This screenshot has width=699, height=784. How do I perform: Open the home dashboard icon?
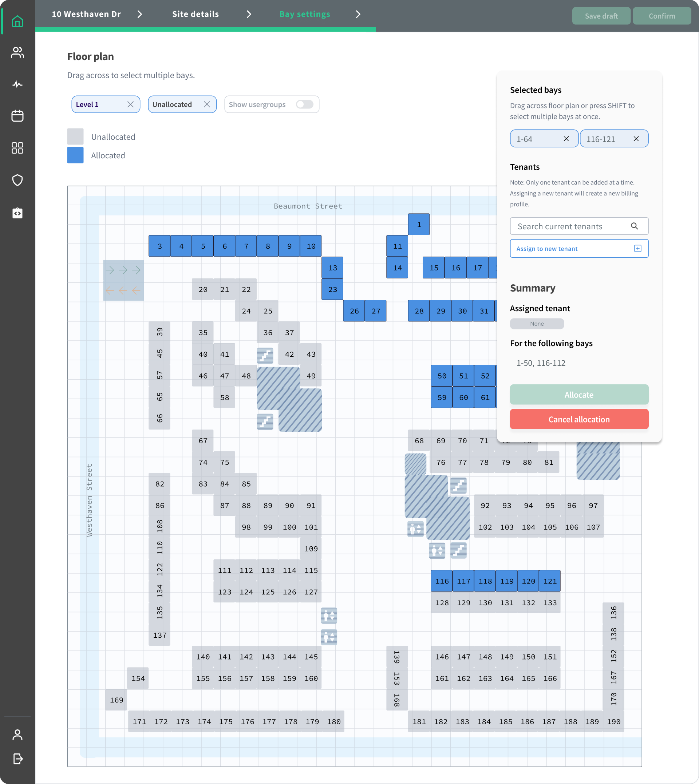coord(17,21)
